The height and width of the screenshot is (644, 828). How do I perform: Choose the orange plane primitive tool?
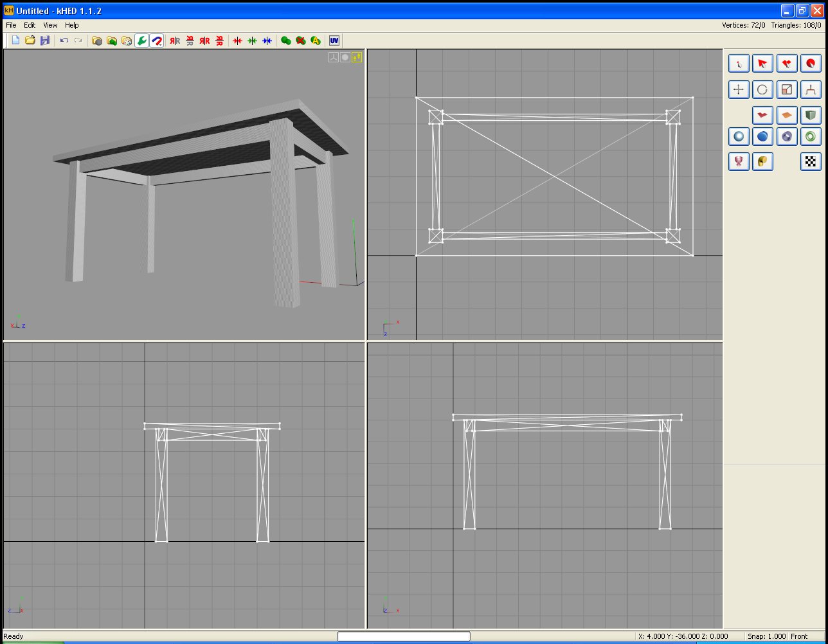click(x=787, y=116)
